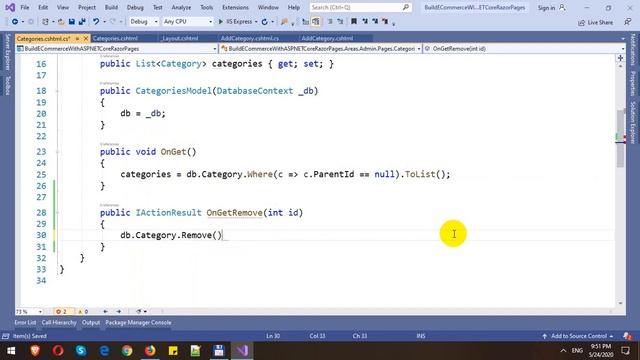Click the Navigate Backward toolbar icon
Image resolution: width=640 pixels, height=360 pixels.
pos(15,22)
